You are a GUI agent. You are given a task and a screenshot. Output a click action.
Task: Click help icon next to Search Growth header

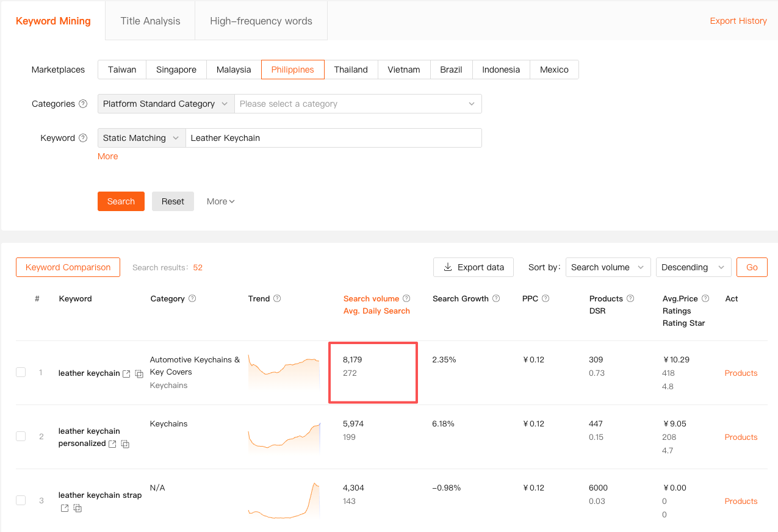click(496, 299)
